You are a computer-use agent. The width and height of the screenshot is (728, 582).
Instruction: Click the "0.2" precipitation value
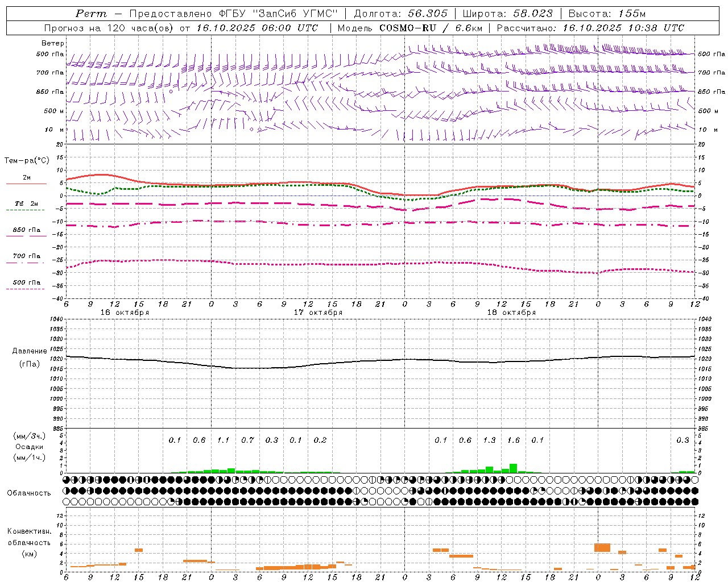320,440
